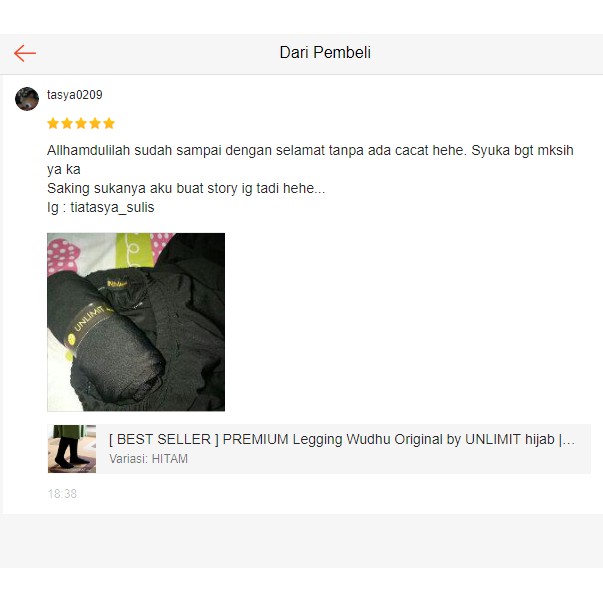Click the fifth rating star

pyautogui.click(x=109, y=123)
